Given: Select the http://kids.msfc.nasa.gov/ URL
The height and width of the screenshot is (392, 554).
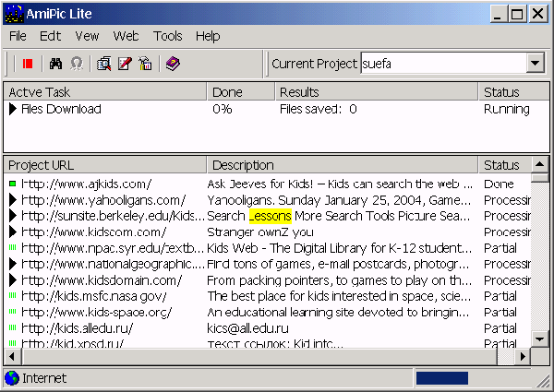Looking at the screenshot, I should tap(93, 296).
